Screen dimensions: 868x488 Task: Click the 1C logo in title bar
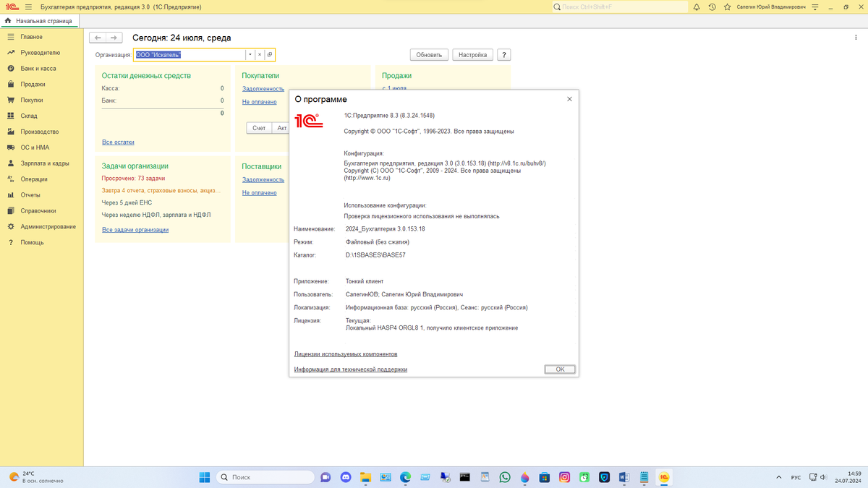pos(11,7)
